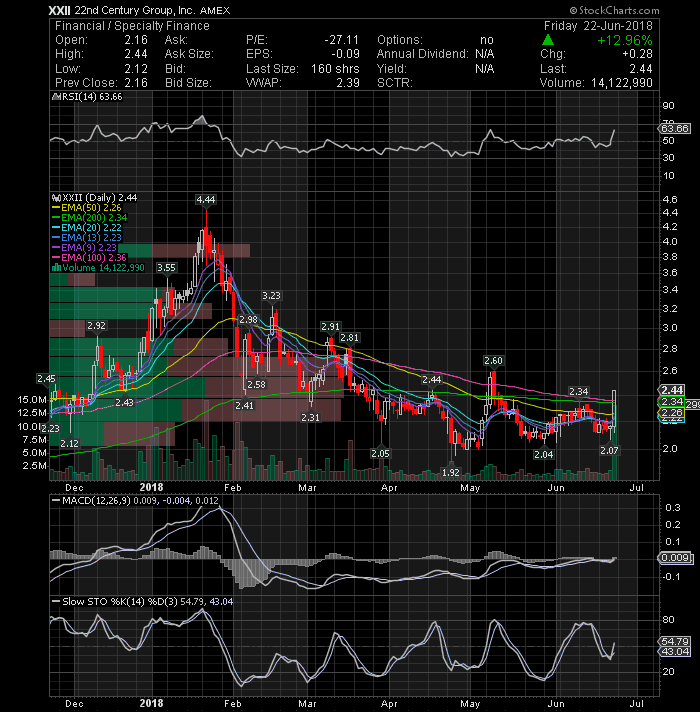Click the 2.92 price annotation
The image size is (700, 712).
(x=96, y=326)
